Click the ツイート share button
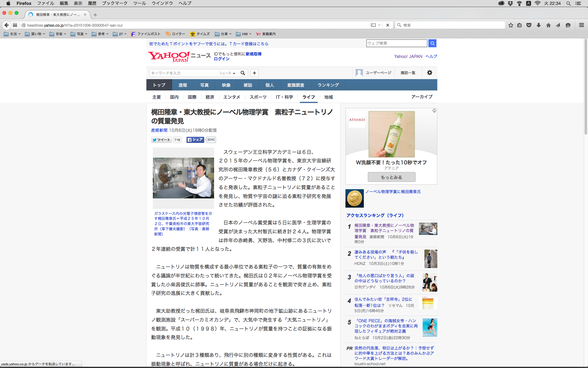This screenshot has height=368, width=588. [x=162, y=140]
